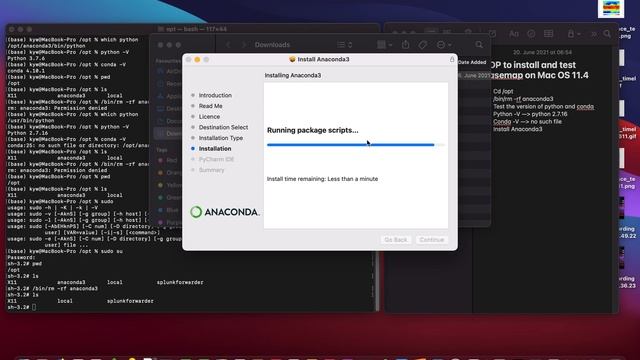Click the Finder back arrow
Image resolution: width=640 pixels, height=360 pixels.
[228, 45]
